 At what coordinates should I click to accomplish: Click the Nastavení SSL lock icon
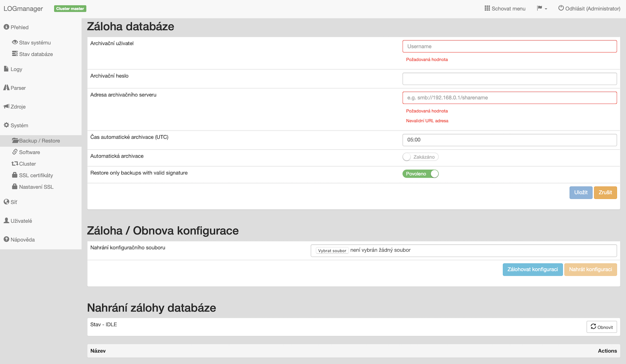click(15, 186)
